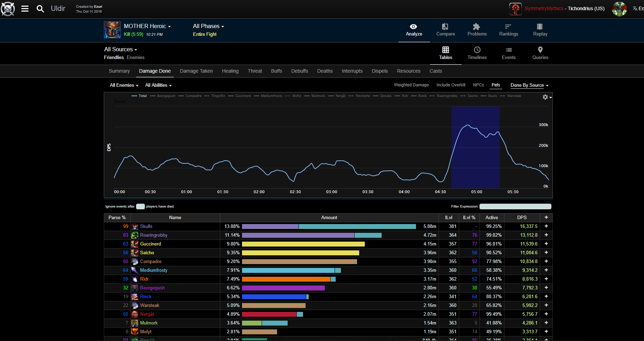The width and height of the screenshot is (644, 341).
Task: Click the Roaringrobby class icon
Action: tap(135, 235)
